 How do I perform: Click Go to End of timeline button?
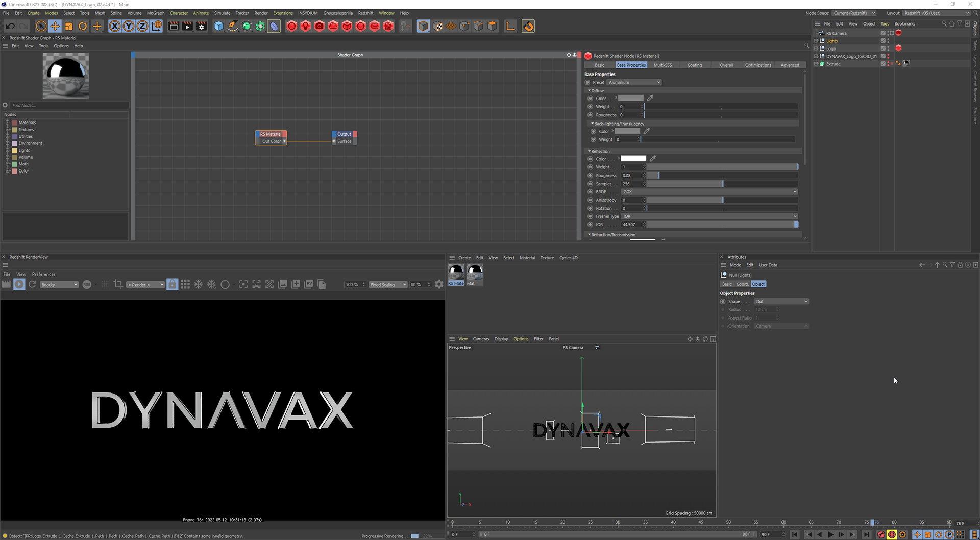click(866, 534)
